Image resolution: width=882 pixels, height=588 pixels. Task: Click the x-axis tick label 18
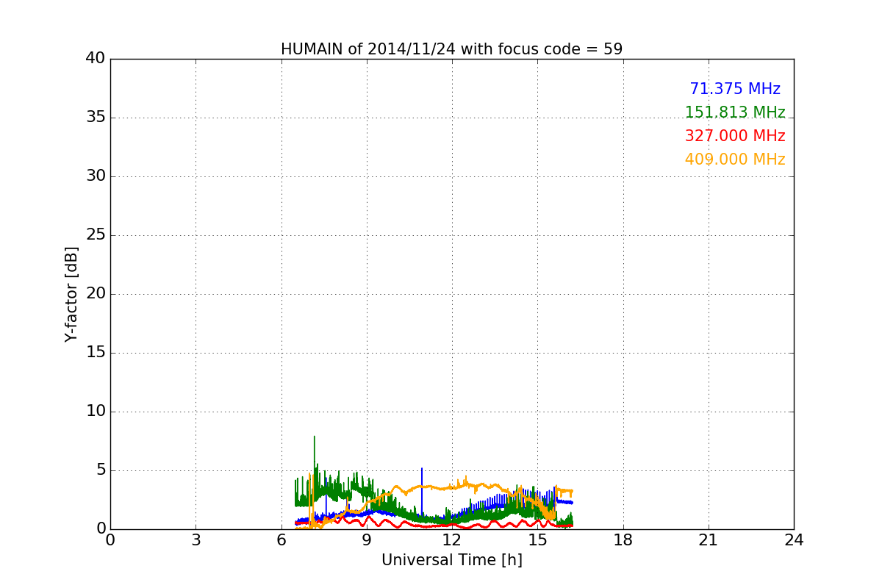pos(623,539)
